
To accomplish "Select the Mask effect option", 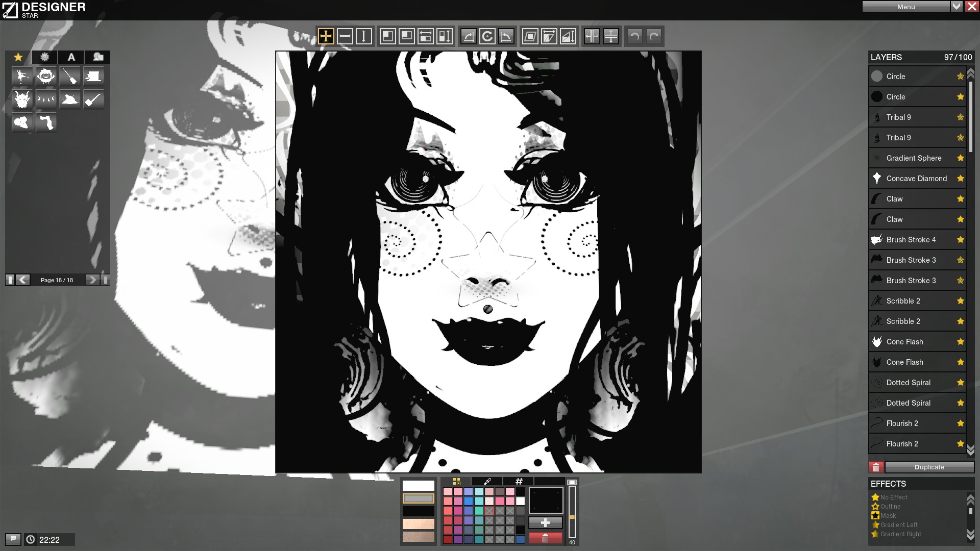I will tap(888, 516).
